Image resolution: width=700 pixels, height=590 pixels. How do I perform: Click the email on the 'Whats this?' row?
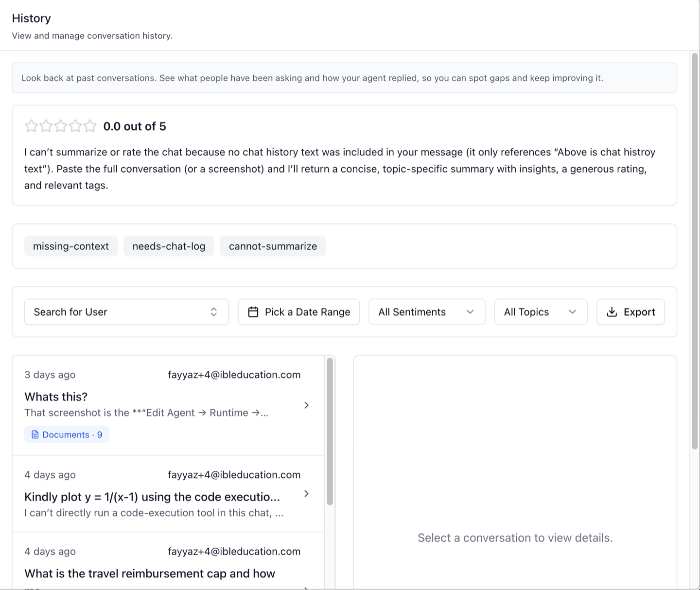point(234,375)
